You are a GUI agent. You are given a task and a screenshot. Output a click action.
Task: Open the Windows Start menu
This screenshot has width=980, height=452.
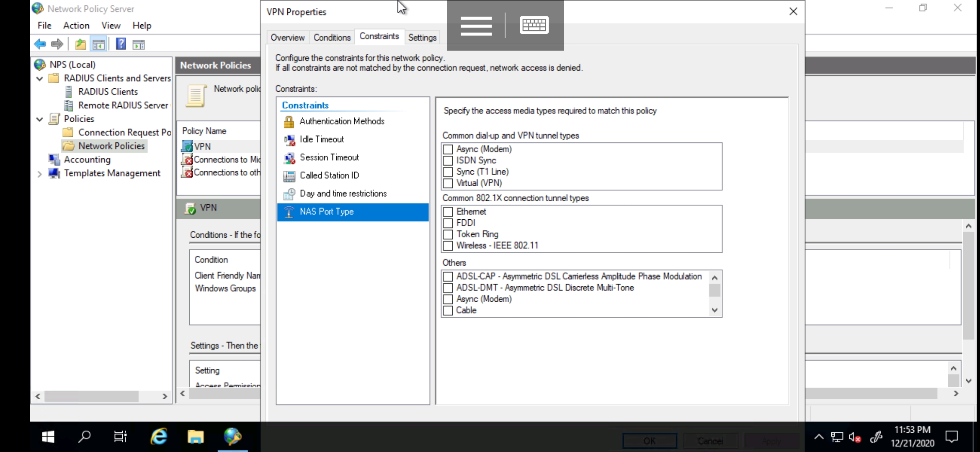48,437
